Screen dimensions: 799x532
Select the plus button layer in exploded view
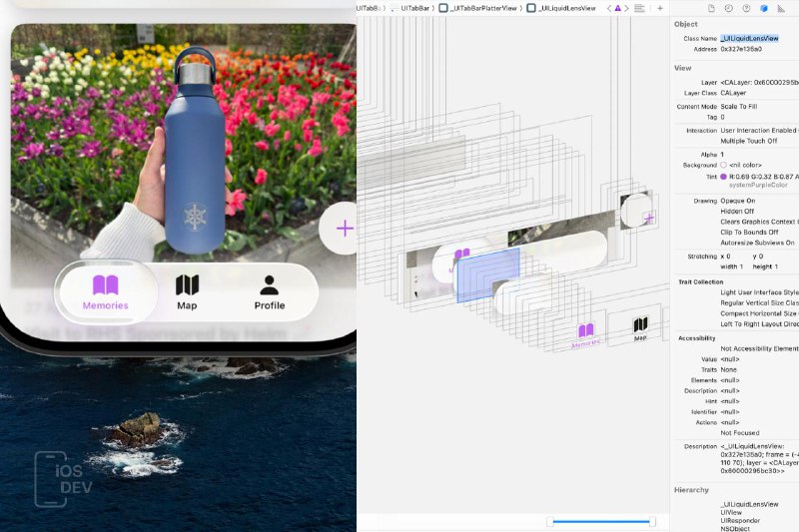(648, 218)
